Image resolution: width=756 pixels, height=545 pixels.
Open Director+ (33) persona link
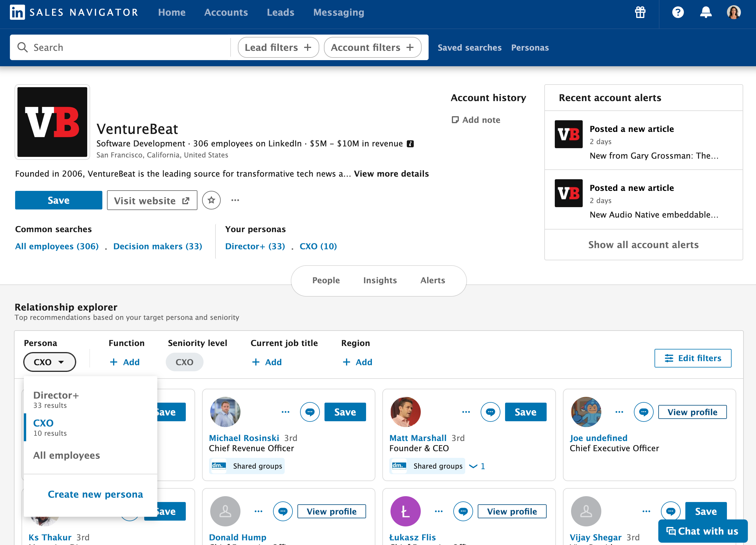tap(255, 247)
